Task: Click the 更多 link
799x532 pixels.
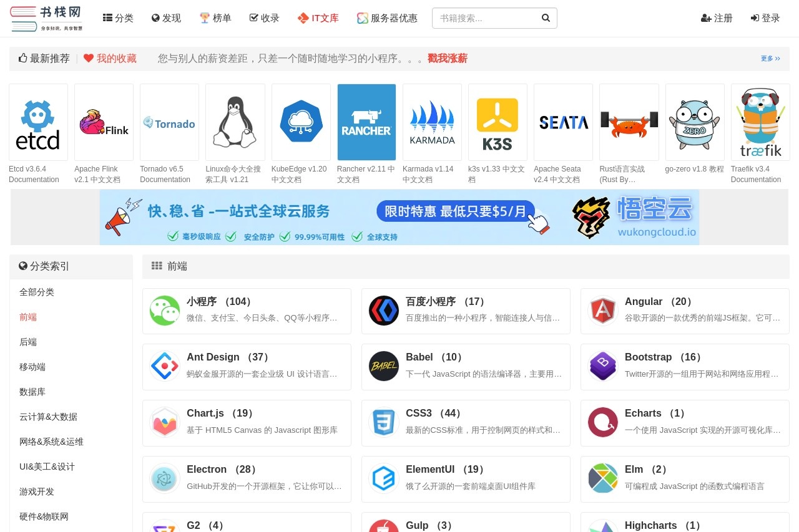Action: pyautogui.click(x=770, y=59)
